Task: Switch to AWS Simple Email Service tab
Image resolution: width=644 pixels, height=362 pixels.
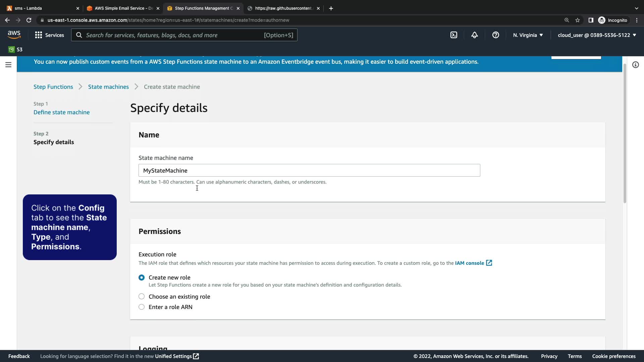Action: click(121, 8)
